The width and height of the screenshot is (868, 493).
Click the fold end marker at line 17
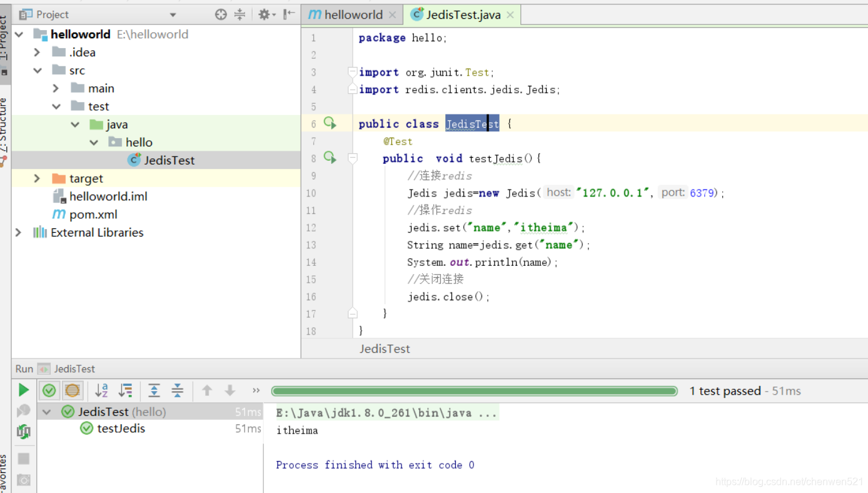pyautogui.click(x=353, y=313)
